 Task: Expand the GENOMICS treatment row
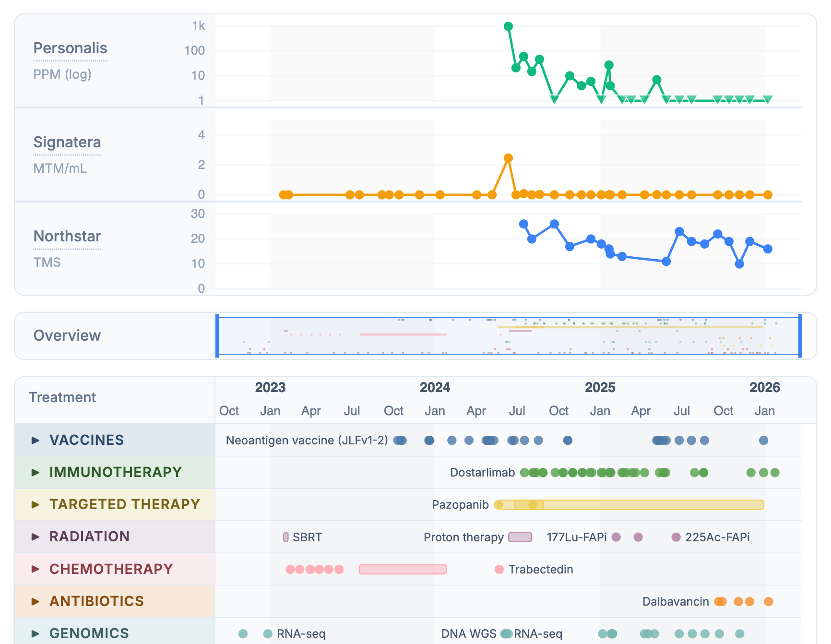tap(34, 633)
